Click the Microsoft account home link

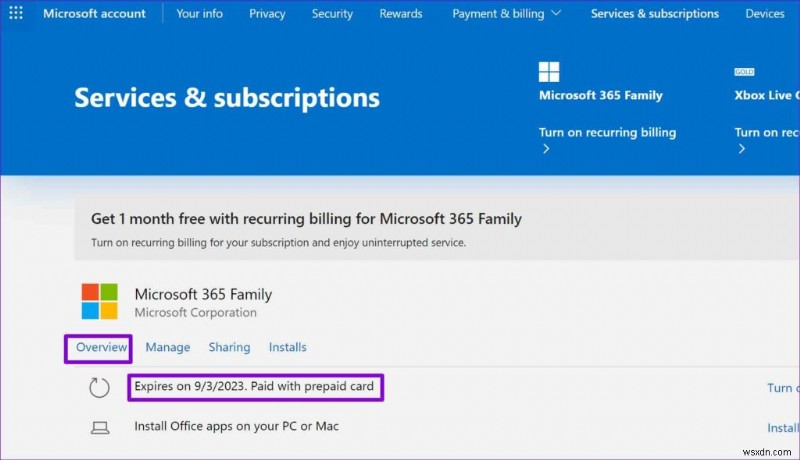94,14
